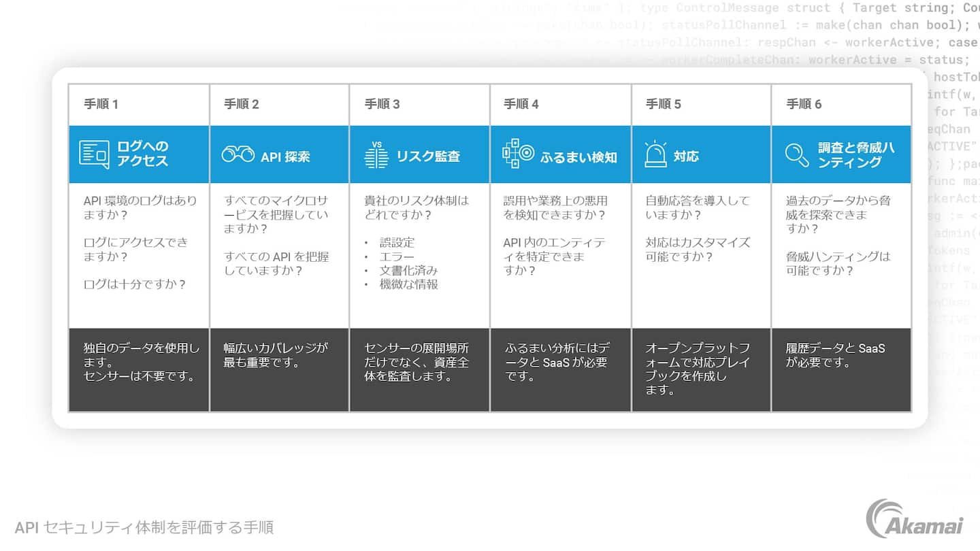Select the 手順 6 column header

point(804,104)
